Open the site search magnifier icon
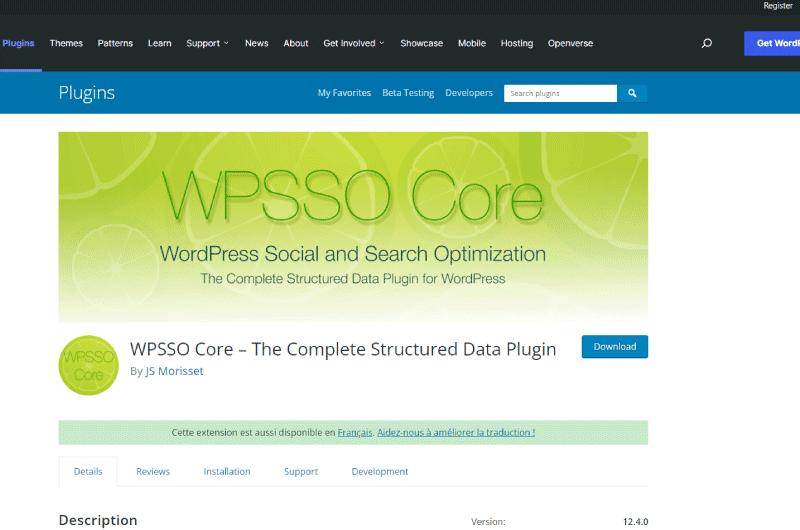The image size is (800, 530). click(x=706, y=43)
